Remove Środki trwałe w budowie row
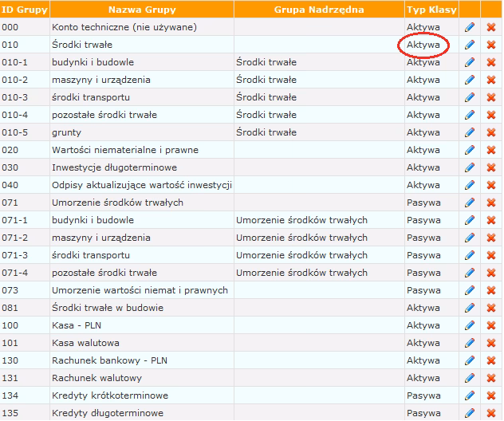 491,308
